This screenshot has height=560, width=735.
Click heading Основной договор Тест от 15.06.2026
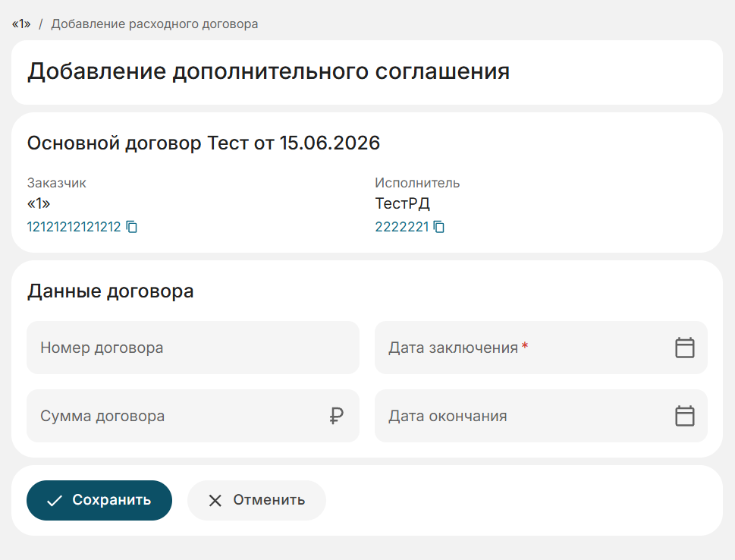coord(203,143)
